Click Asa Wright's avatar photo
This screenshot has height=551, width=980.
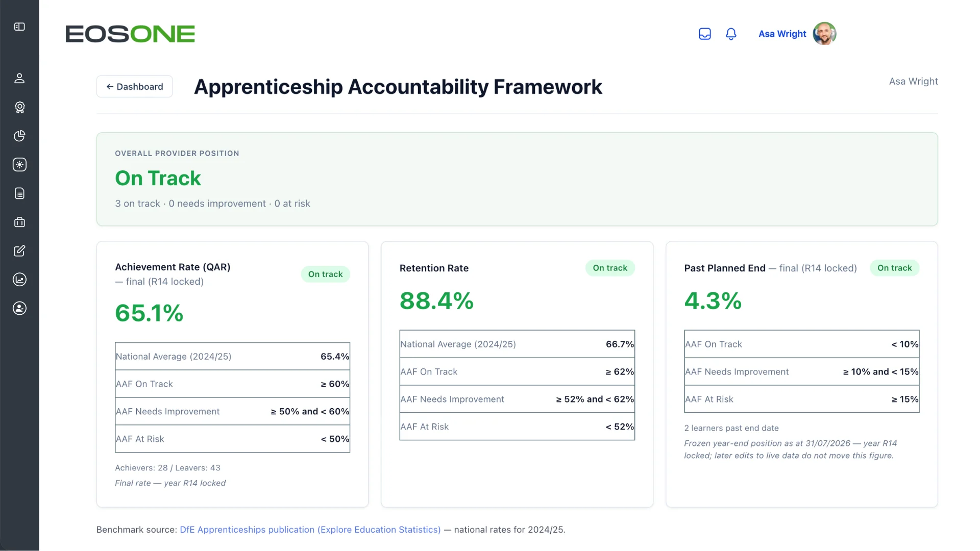click(x=824, y=34)
